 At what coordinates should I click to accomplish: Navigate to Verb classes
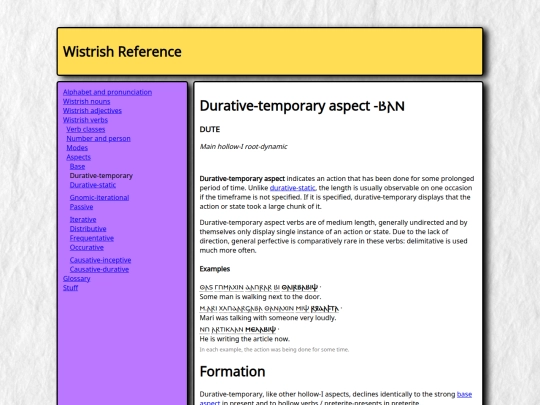pos(86,129)
